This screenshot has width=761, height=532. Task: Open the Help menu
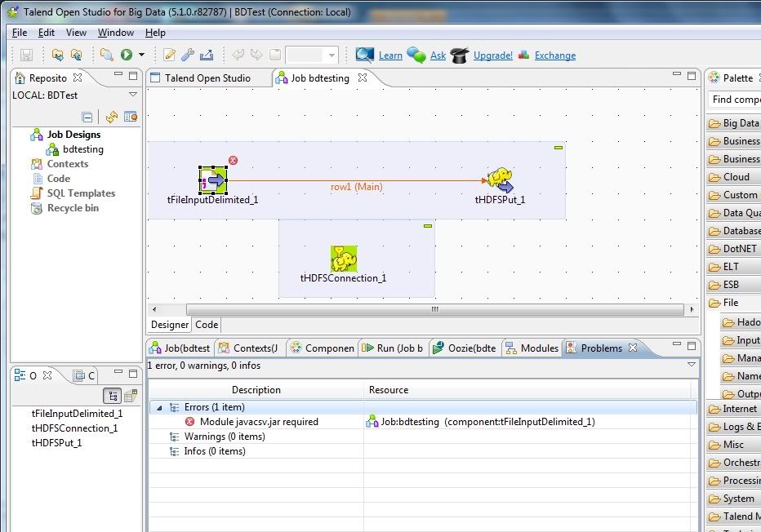(155, 33)
